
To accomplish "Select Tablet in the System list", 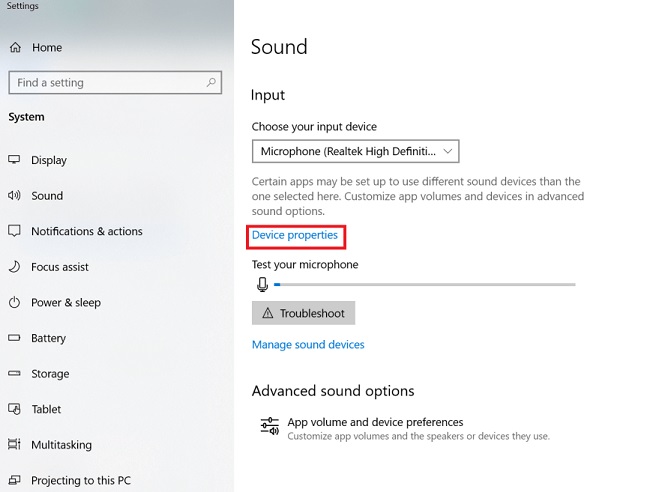I will point(46,409).
